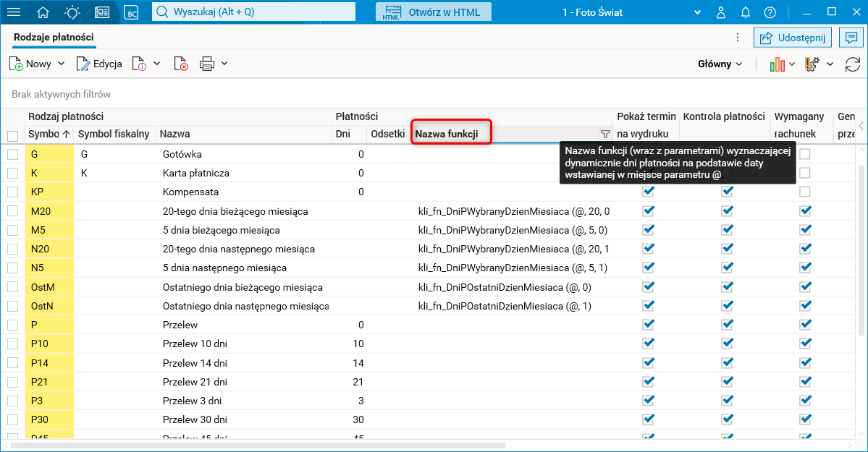Viewport: 868px width, 452px height.
Task: Click the printer icon
Action: pyautogui.click(x=207, y=64)
